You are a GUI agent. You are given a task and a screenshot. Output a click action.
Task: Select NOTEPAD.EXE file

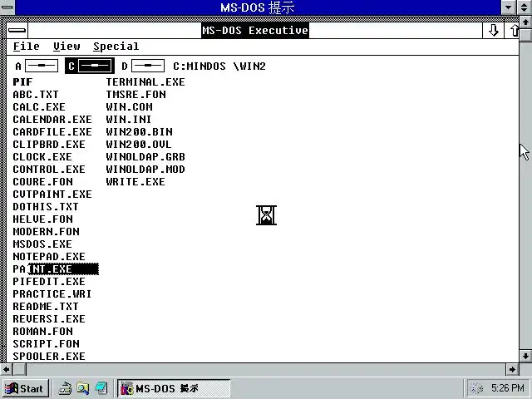tap(49, 257)
